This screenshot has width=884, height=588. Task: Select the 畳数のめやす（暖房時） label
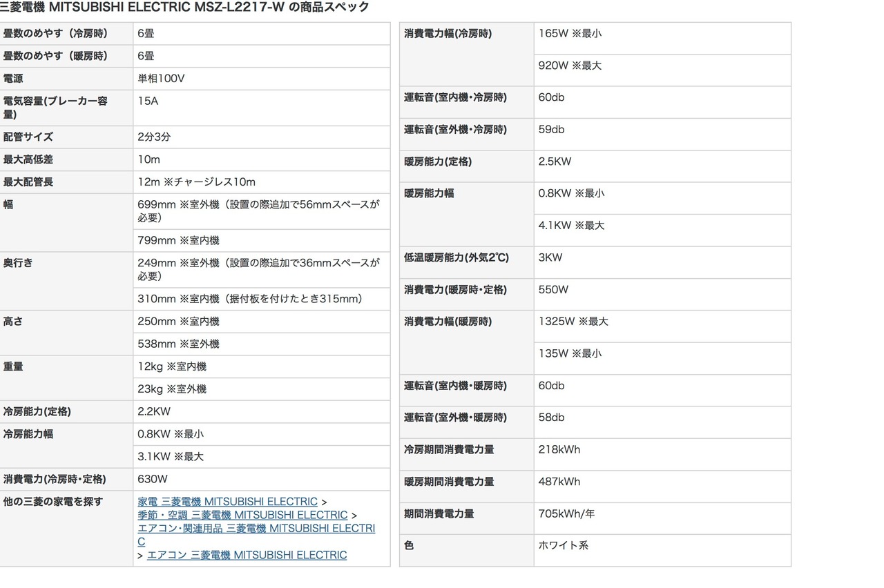[55, 56]
